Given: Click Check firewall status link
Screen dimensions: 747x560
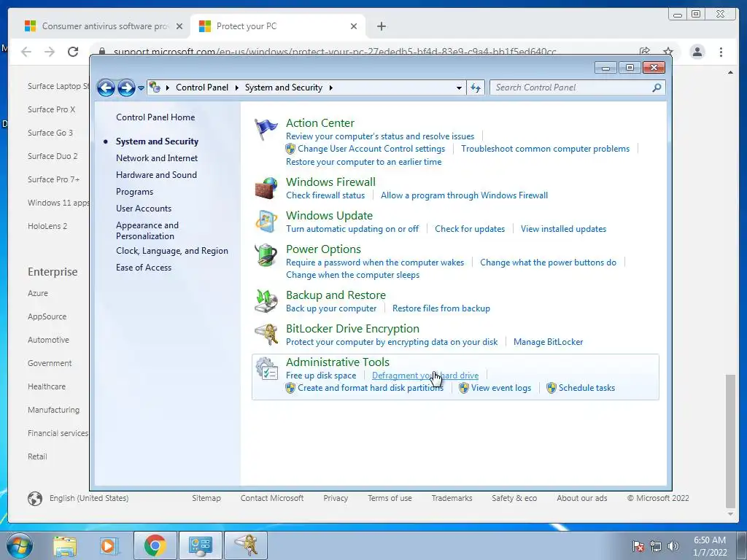Looking at the screenshot, I should pyautogui.click(x=325, y=195).
